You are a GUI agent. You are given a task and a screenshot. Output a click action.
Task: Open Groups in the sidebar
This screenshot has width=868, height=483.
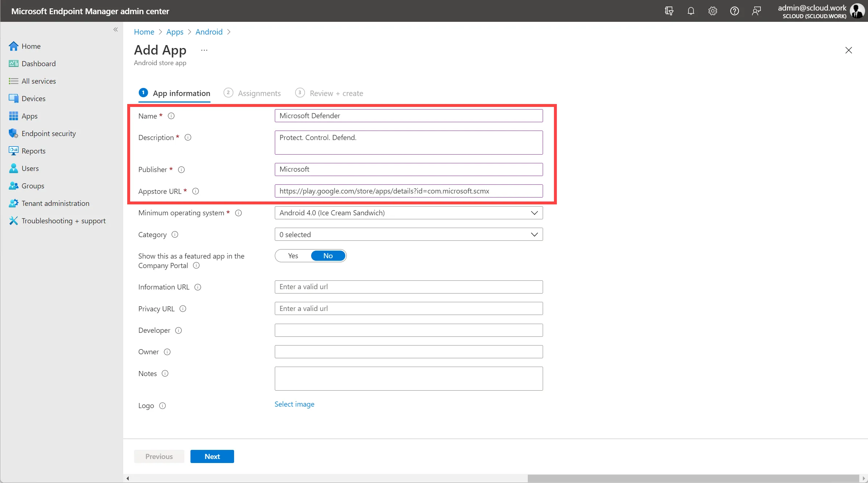tap(27, 186)
